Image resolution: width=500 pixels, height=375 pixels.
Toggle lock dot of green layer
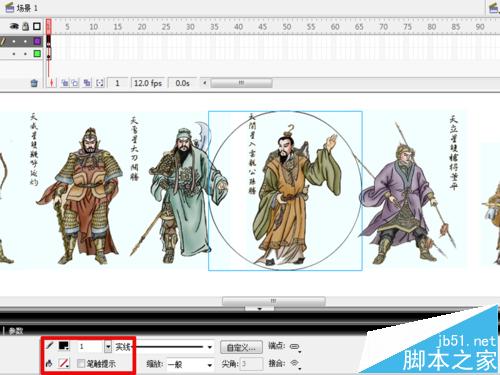pyautogui.click(x=25, y=54)
